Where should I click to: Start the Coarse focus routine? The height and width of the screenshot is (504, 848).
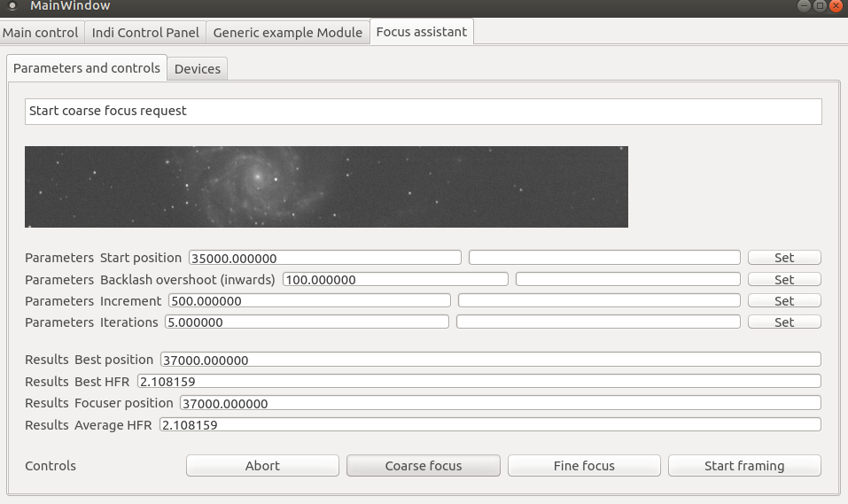click(424, 466)
